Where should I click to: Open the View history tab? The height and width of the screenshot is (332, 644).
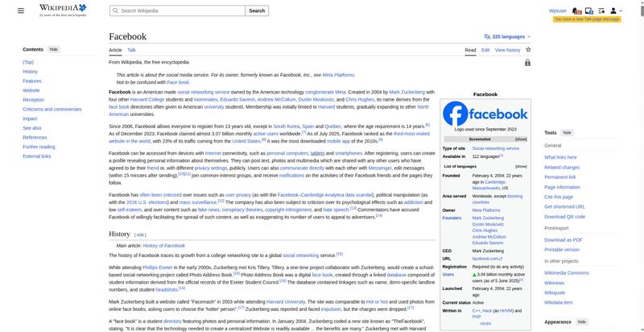coord(507,50)
